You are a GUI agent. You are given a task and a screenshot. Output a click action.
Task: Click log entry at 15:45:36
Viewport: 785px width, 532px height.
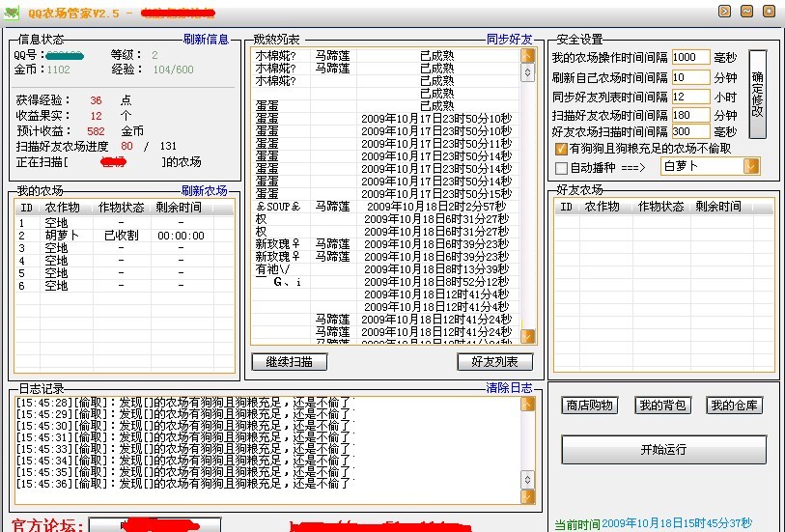[185, 484]
